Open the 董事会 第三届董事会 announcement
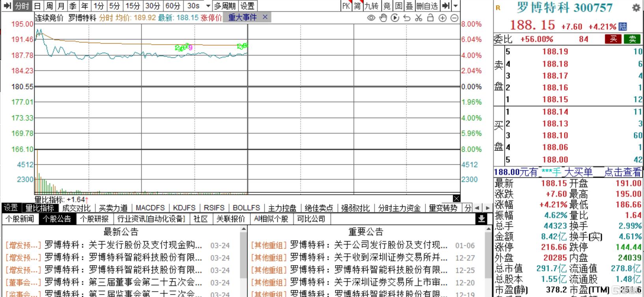This screenshot has width=644, height=297. pos(118,282)
